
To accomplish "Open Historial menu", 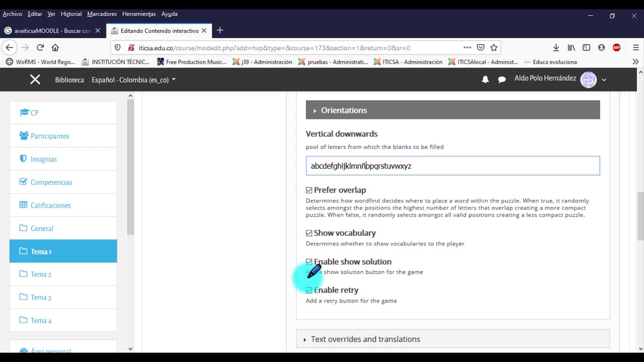I will (x=71, y=14).
